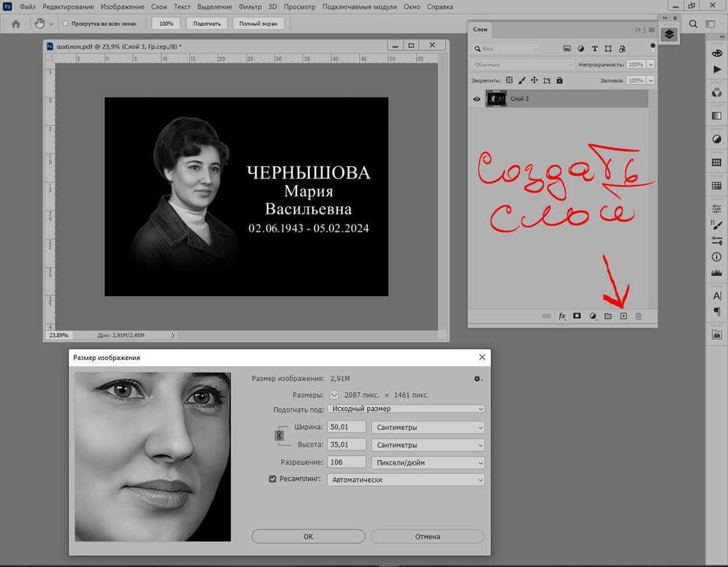Click the lock all layer icon

click(x=559, y=80)
